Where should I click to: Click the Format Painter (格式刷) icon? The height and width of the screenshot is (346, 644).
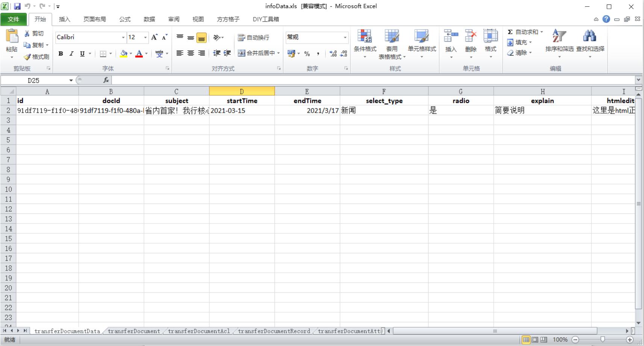point(27,57)
